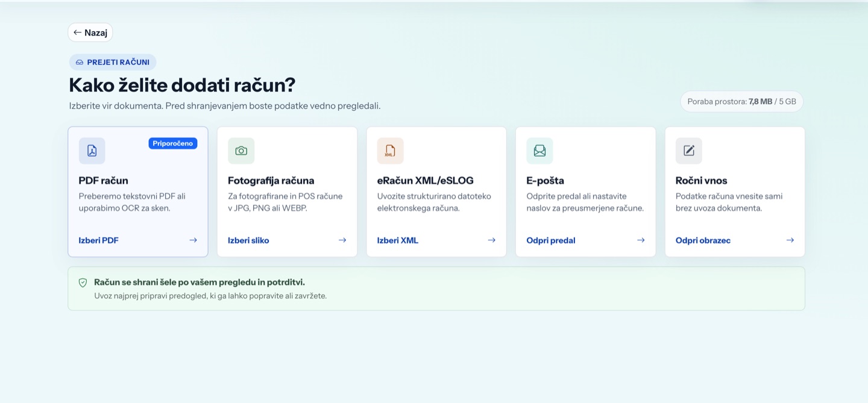Click description Za fotografirane in POS račune
This screenshot has width=868, height=403.
pos(285,202)
